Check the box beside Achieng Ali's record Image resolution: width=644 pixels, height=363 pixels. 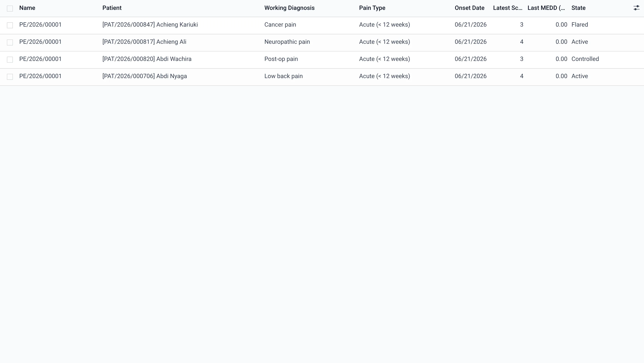pyautogui.click(x=10, y=42)
